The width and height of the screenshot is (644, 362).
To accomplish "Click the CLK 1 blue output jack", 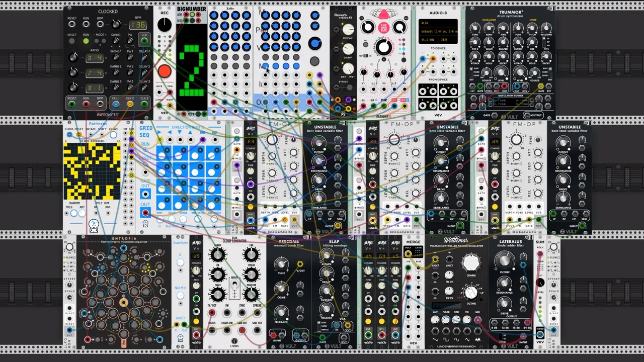I will pos(116,104).
